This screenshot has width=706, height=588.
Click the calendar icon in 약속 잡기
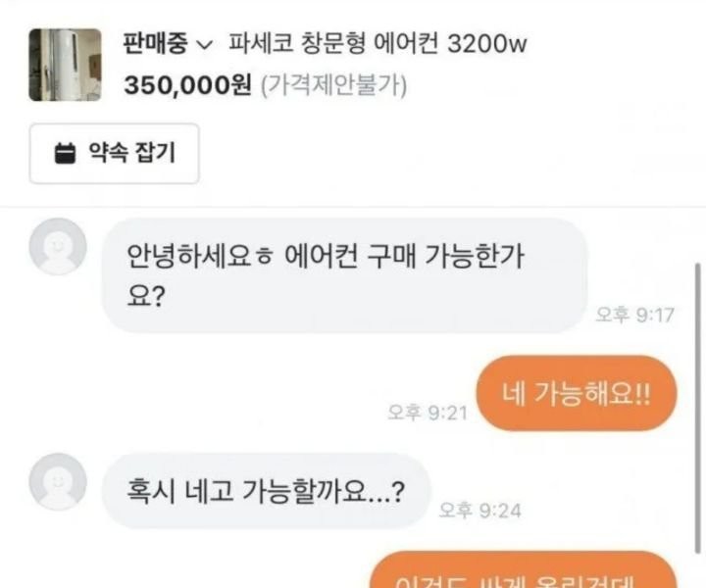click(x=66, y=154)
